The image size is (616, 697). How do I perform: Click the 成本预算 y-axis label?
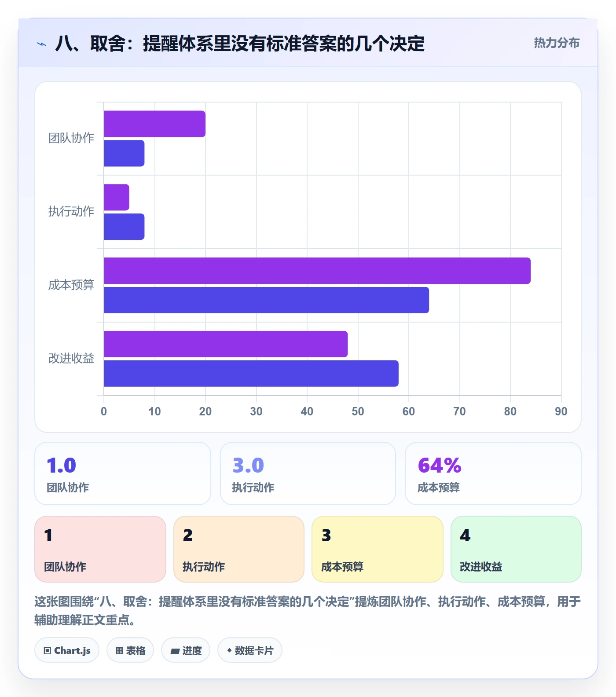pyautogui.click(x=71, y=285)
